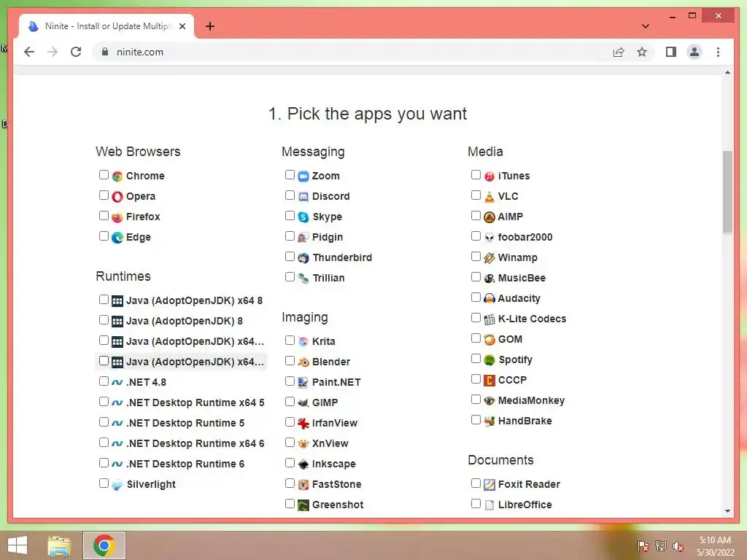
Task: Click the Thunderbird icon
Action: 303,258
